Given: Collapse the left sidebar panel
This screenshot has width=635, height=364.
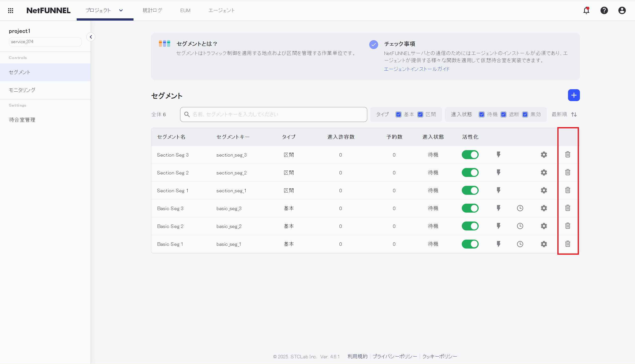Looking at the screenshot, I should point(91,37).
